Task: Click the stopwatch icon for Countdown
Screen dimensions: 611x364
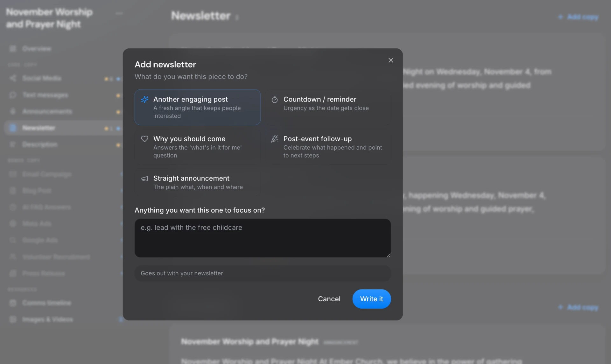Action: pyautogui.click(x=275, y=100)
